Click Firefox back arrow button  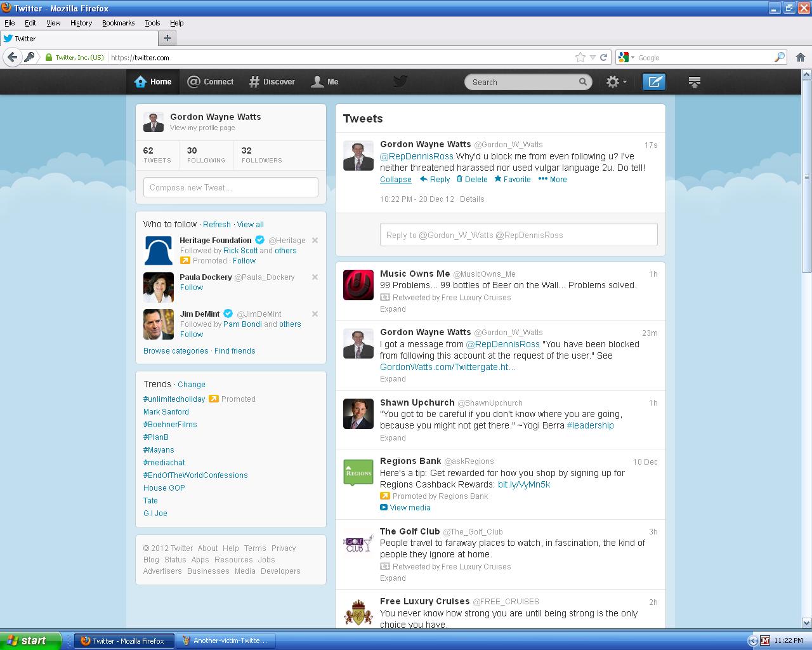pos(12,57)
